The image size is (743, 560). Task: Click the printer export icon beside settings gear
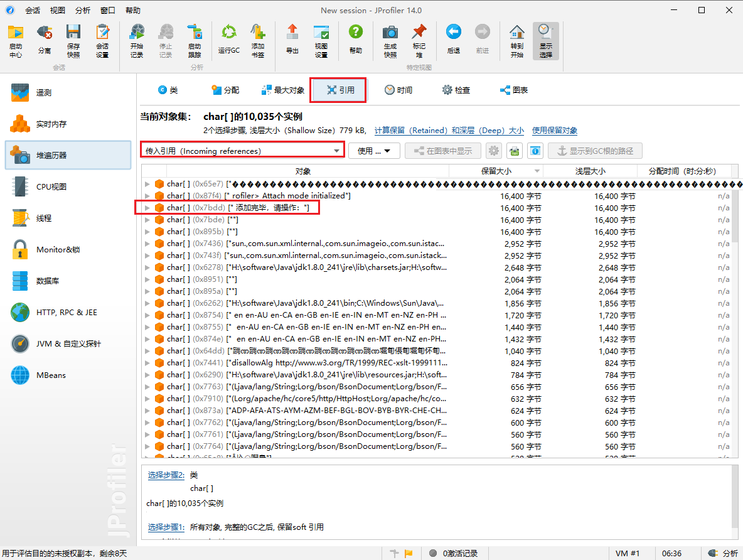[514, 151]
